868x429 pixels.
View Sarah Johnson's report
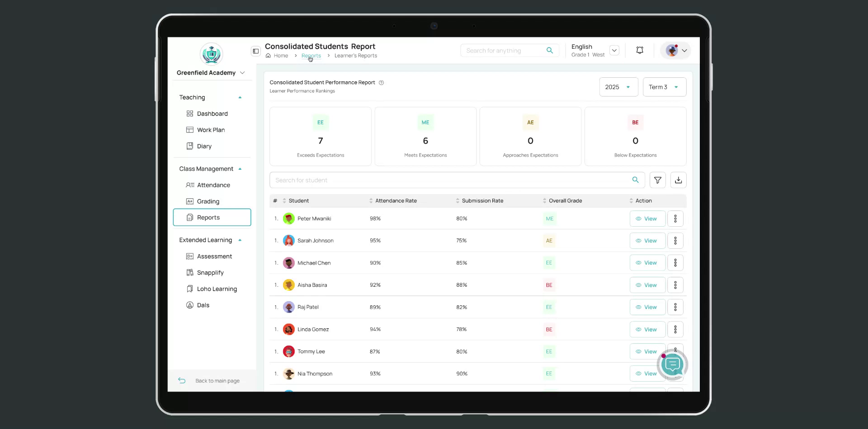coord(647,240)
